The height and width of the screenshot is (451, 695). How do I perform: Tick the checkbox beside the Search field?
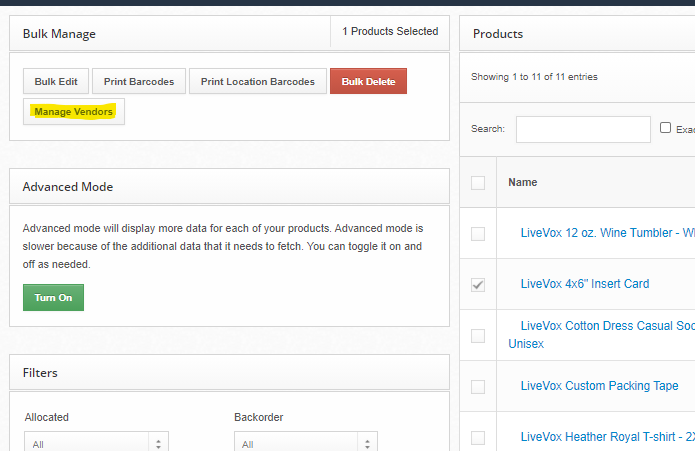tap(665, 128)
